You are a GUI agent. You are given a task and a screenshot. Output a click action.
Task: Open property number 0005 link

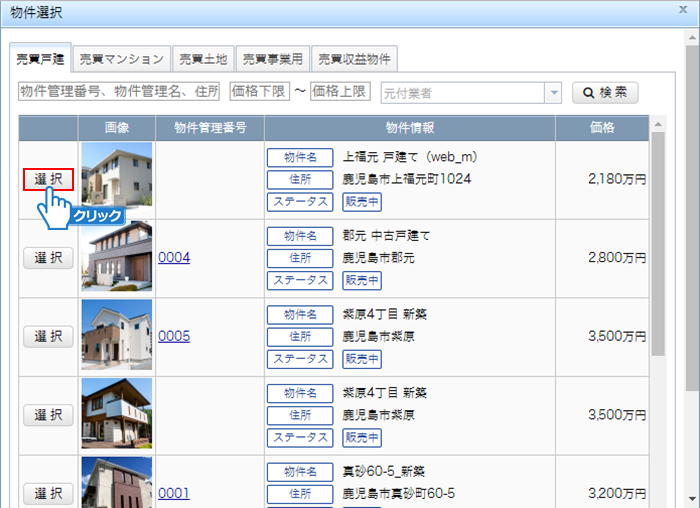pos(174,336)
